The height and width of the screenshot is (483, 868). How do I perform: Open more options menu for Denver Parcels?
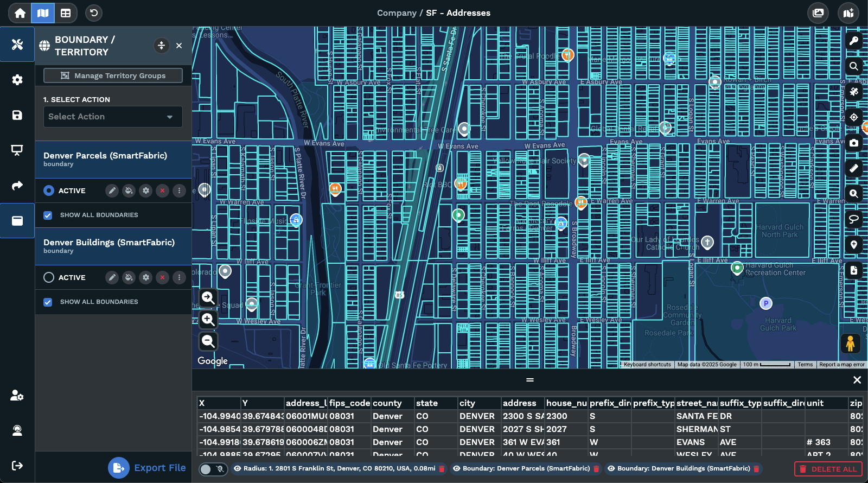tap(179, 190)
